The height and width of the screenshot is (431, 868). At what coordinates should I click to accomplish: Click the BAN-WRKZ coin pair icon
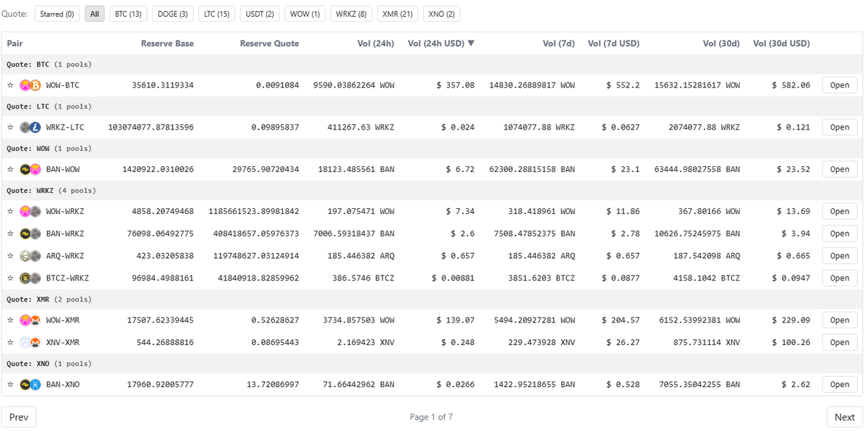click(30, 234)
